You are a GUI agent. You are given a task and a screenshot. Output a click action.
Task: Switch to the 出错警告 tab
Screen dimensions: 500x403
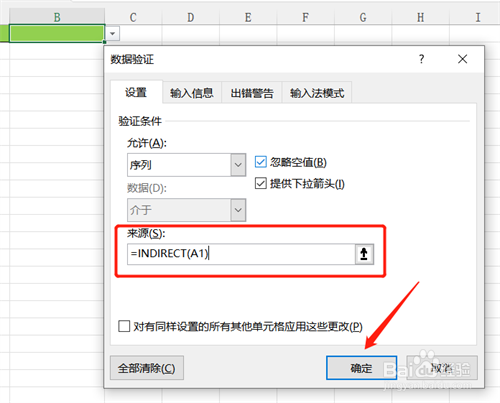pos(252,93)
